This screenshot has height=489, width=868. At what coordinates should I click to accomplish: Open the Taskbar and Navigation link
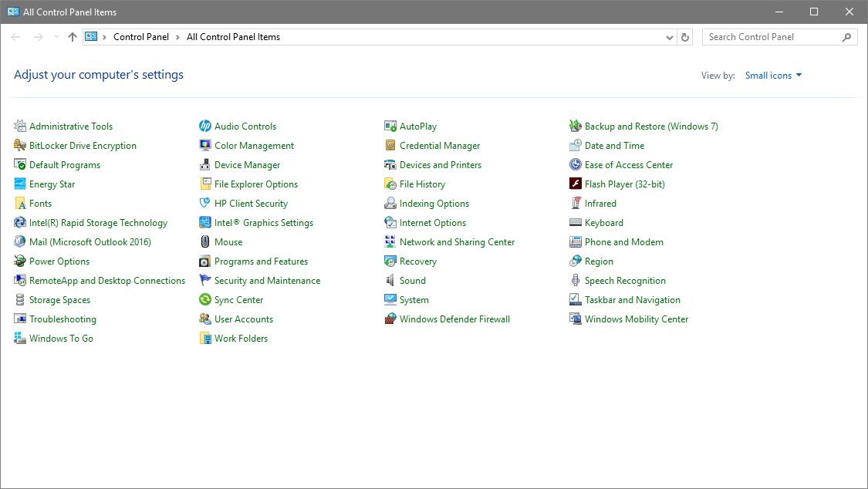pyautogui.click(x=633, y=300)
